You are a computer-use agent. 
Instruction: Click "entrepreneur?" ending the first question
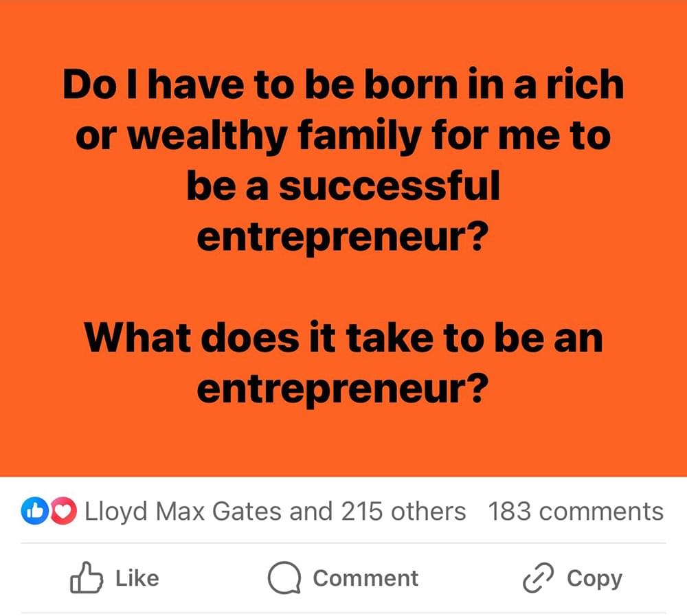click(343, 238)
